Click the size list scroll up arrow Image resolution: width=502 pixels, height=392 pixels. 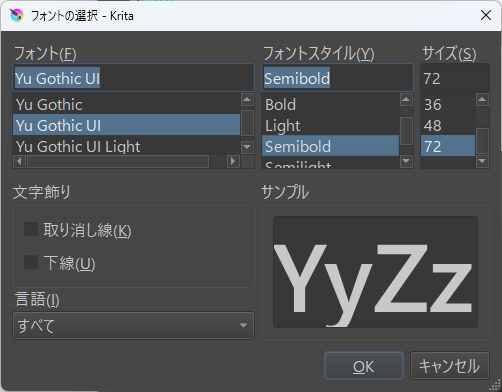coord(482,99)
